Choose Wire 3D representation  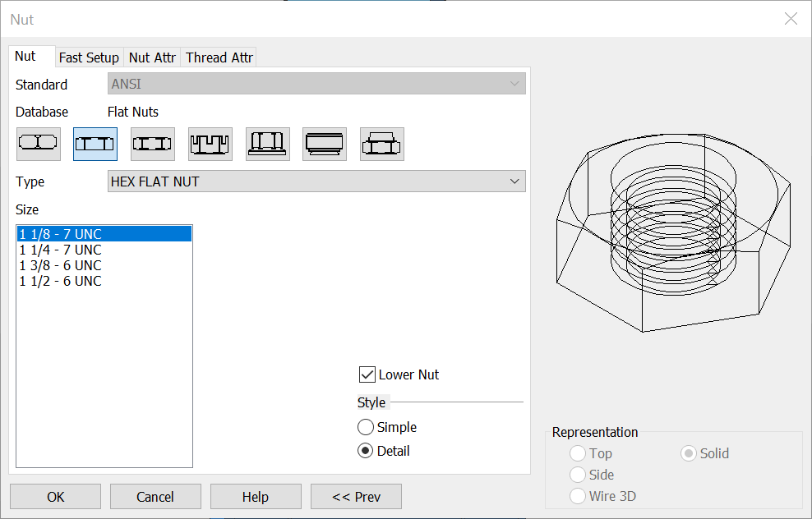pyautogui.click(x=577, y=495)
